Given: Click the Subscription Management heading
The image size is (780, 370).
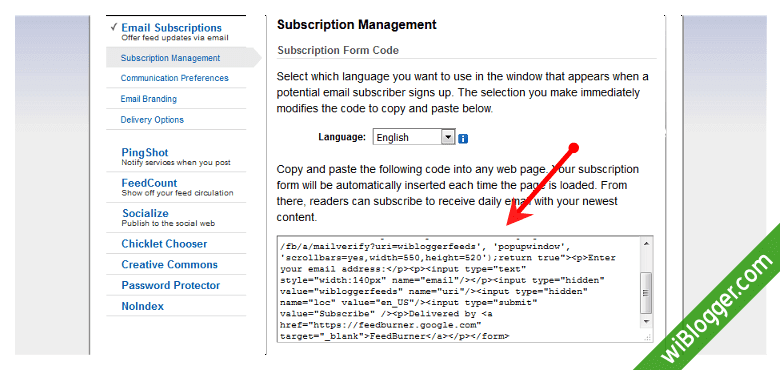Looking at the screenshot, I should click(x=357, y=24).
